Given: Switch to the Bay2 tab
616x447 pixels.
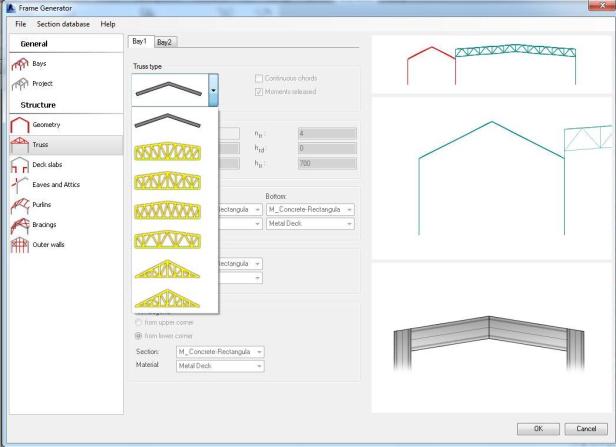Looking at the screenshot, I should pos(165,41).
